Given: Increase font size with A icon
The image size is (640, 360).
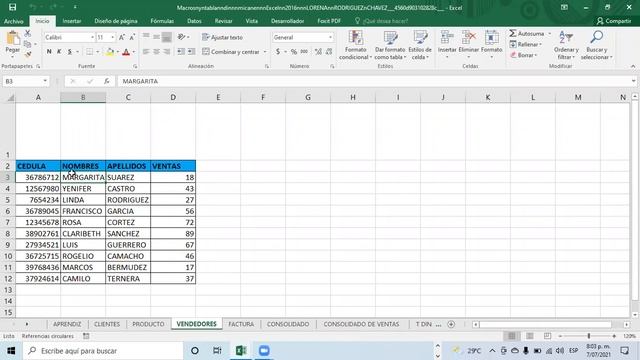Looking at the screenshot, I should point(122,37).
